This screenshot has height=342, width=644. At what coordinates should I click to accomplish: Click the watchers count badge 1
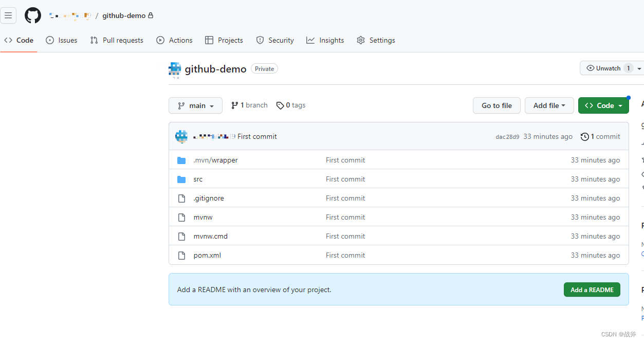click(628, 68)
